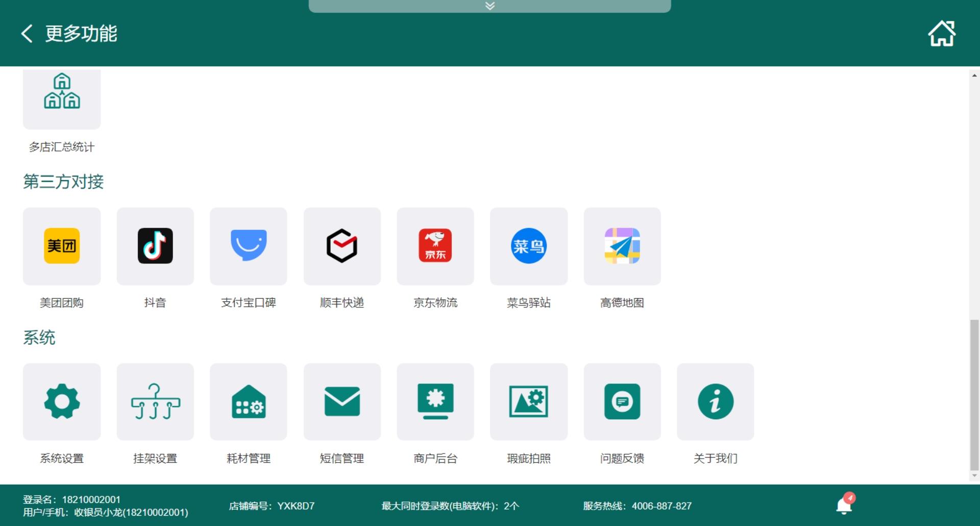
Task: Open 关于我们 info icon
Action: coord(716,402)
